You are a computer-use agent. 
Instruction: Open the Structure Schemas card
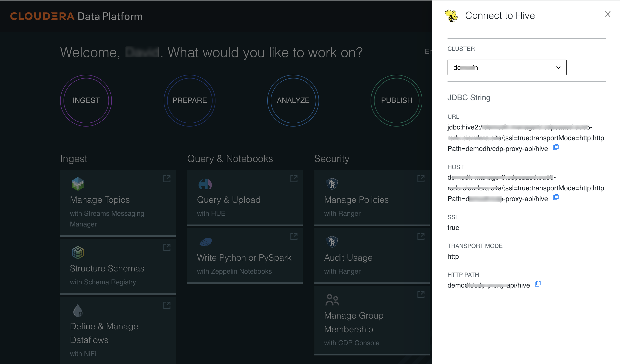pyautogui.click(x=118, y=266)
